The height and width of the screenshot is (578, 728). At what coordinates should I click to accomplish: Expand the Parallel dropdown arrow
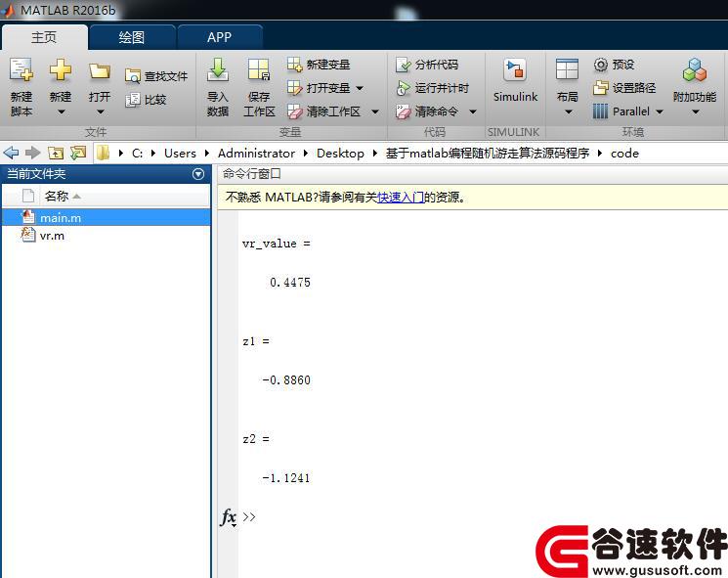pyautogui.click(x=660, y=111)
